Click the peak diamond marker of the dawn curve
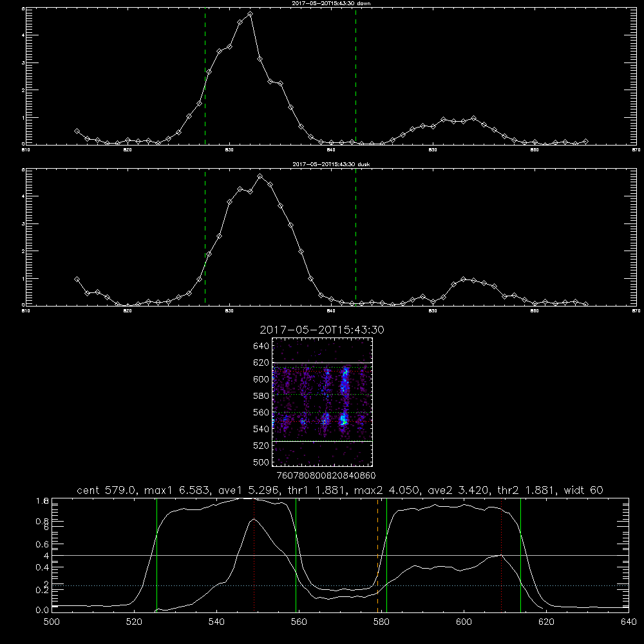The image size is (644, 644). pyautogui.click(x=250, y=14)
